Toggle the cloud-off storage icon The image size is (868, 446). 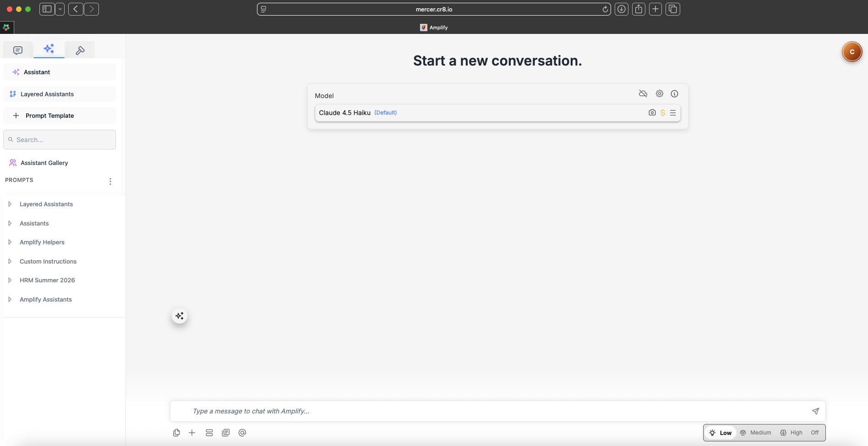643,94
